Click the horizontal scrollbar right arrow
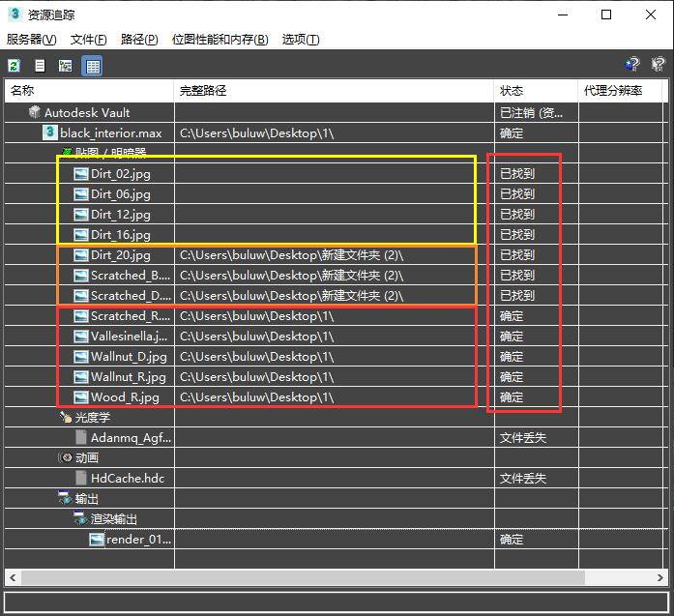674x616 pixels. coord(660,577)
